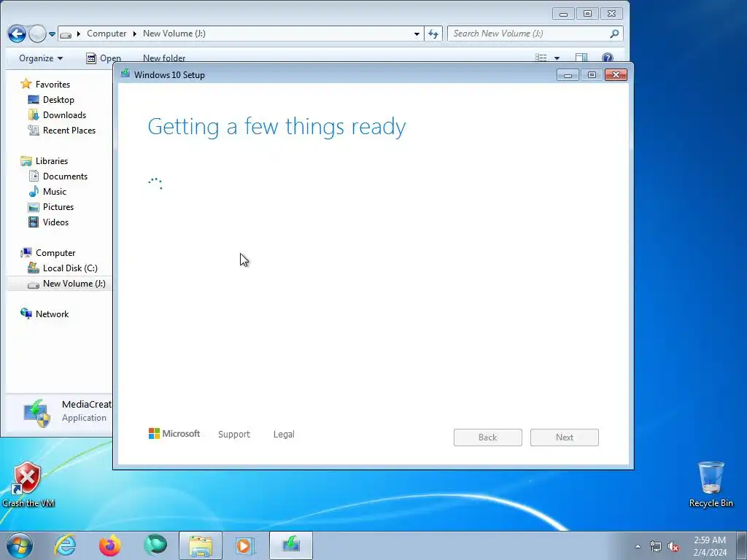The height and width of the screenshot is (560, 747).
Task: Click the Explorer help question mark icon
Action: click(x=608, y=58)
